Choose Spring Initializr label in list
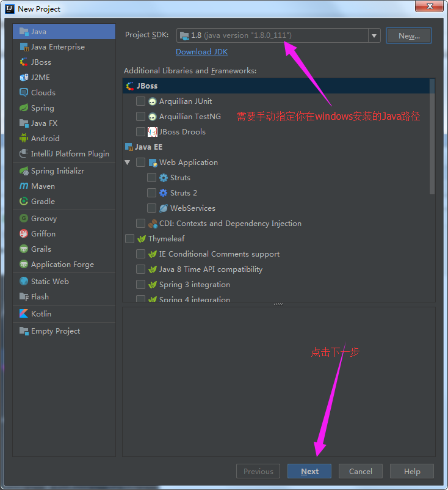 (x=58, y=171)
